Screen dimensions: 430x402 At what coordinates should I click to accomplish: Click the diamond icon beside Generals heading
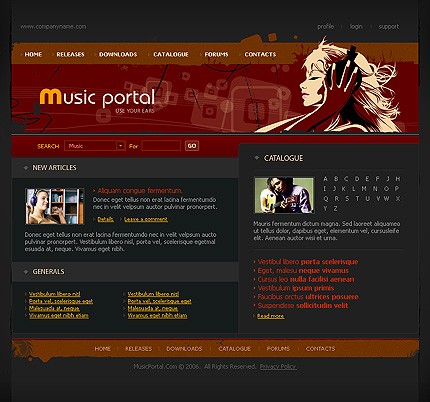coord(26,272)
